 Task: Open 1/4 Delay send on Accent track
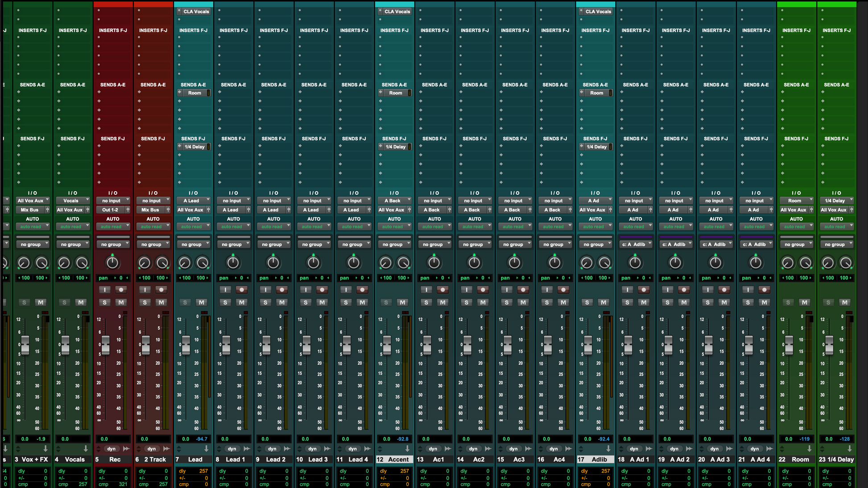click(395, 147)
